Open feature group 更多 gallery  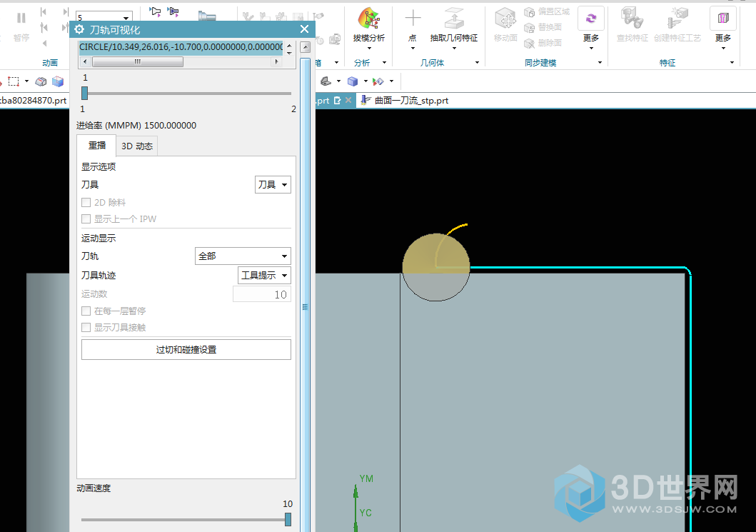tap(722, 27)
